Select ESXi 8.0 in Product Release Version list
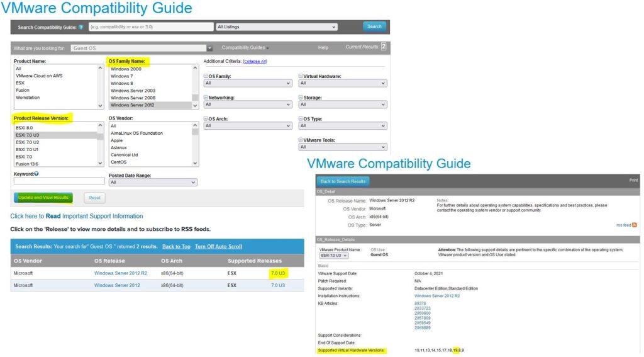This screenshot has height=357, width=644. pos(55,127)
